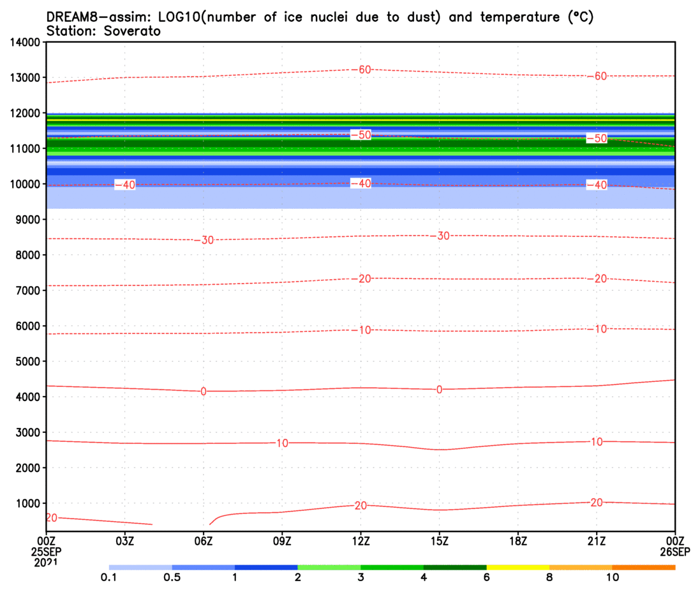Pick the light orange 8–10 colorbar segment
This screenshot has width=700, height=592.
[x=581, y=568]
